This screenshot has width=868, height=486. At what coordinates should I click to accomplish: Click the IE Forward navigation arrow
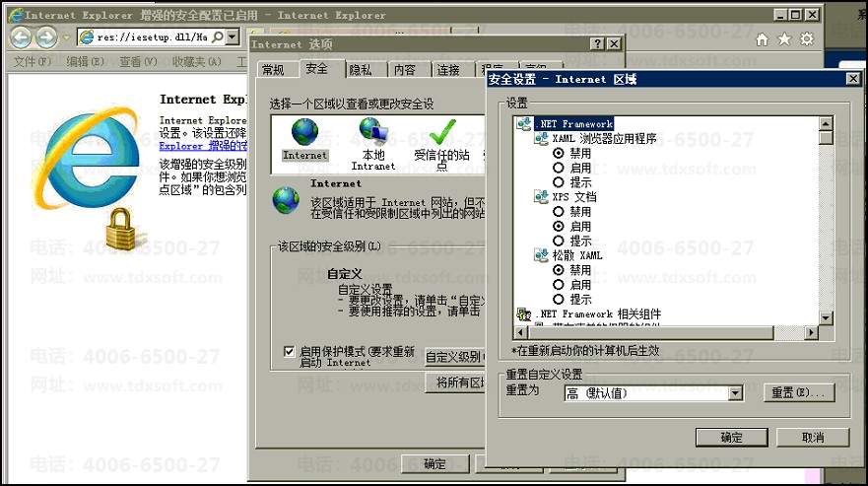46,37
